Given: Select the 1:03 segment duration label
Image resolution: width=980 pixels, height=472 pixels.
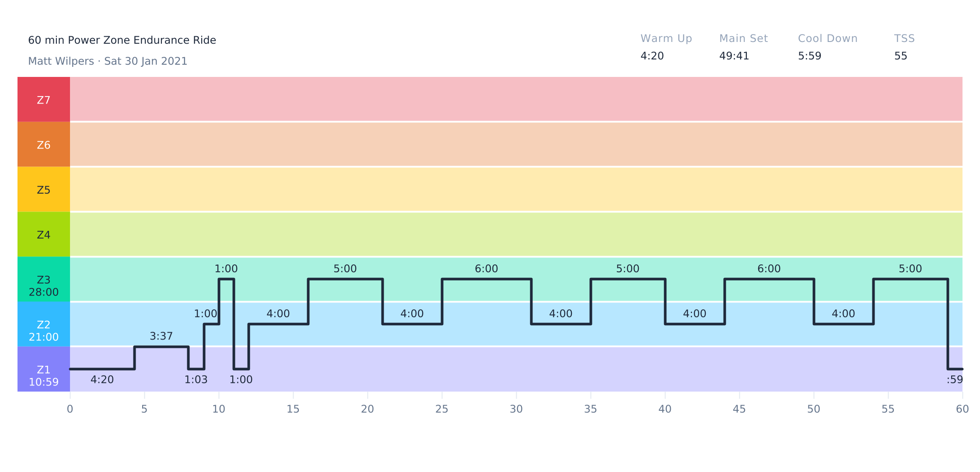Looking at the screenshot, I should tap(196, 380).
